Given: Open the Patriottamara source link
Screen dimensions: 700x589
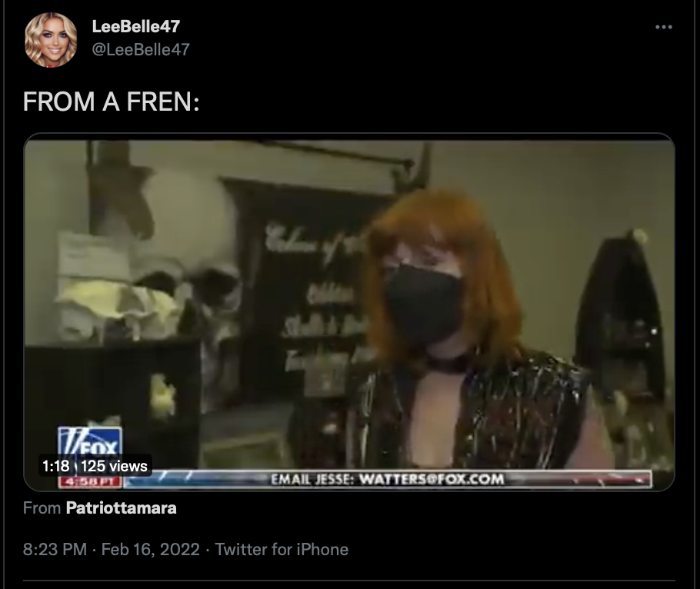Looking at the screenshot, I should point(121,507).
